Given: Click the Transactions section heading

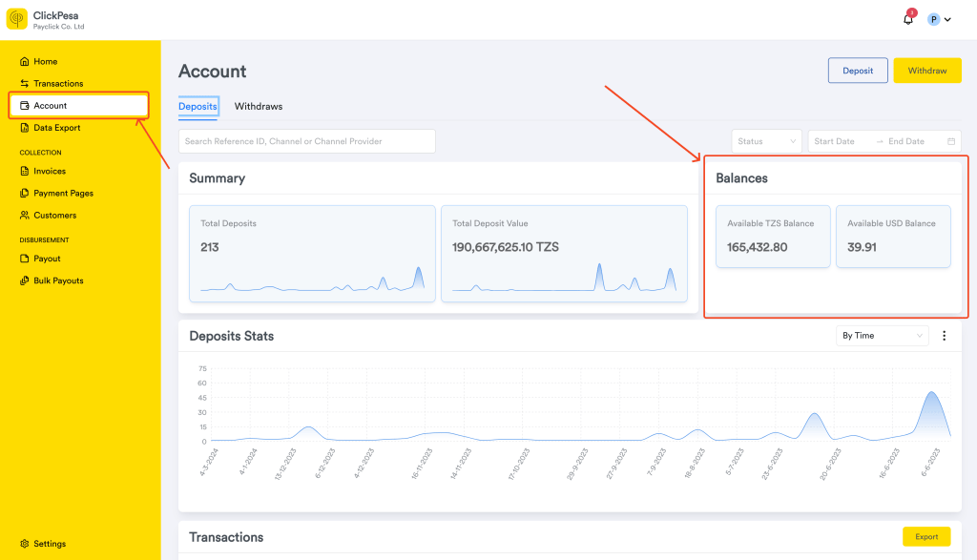Looking at the screenshot, I should (226, 537).
